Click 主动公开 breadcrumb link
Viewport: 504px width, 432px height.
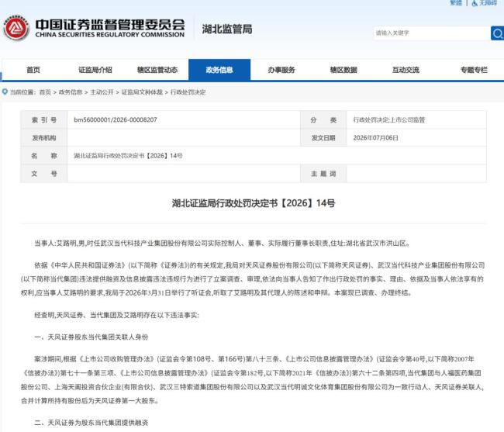(x=102, y=92)
